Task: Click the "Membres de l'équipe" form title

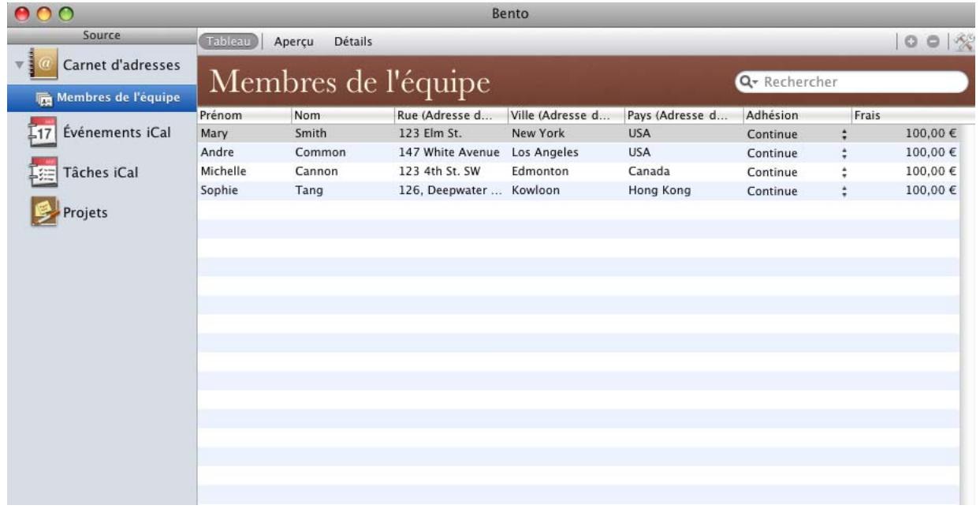Action: click(348, 82)
